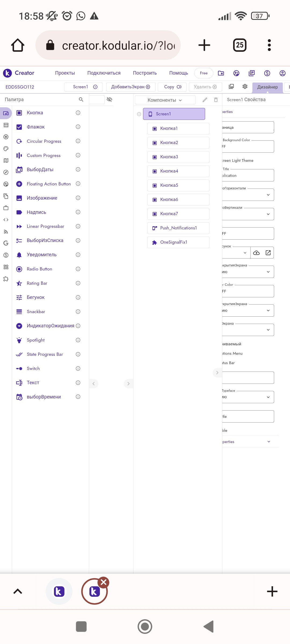Select Push_Notifications1 in component tree
The height and width of the screenshot is (644, 290).
(x=178, y=228)
